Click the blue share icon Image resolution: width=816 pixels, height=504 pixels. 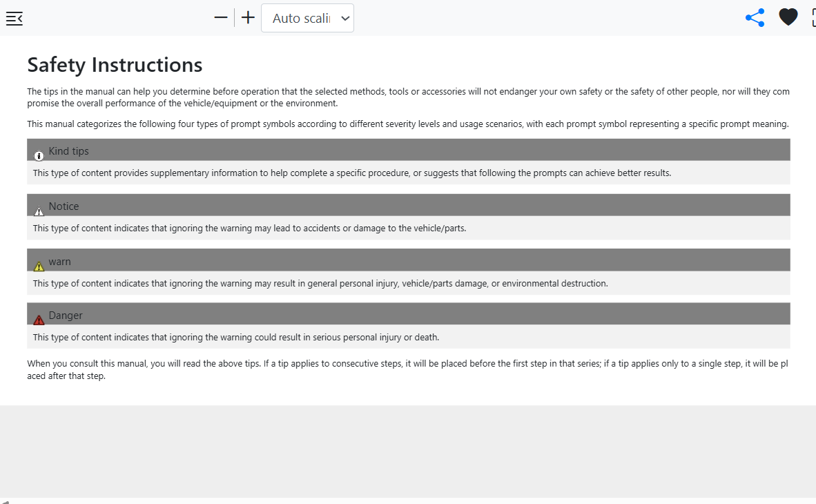755,18
